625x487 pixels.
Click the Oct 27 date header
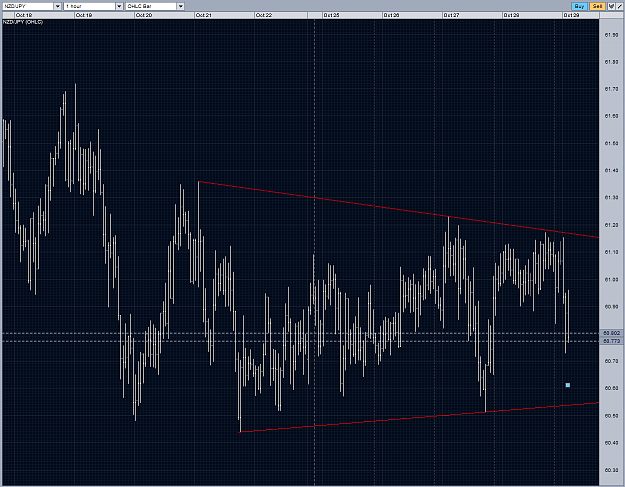[x=472, y=15]
